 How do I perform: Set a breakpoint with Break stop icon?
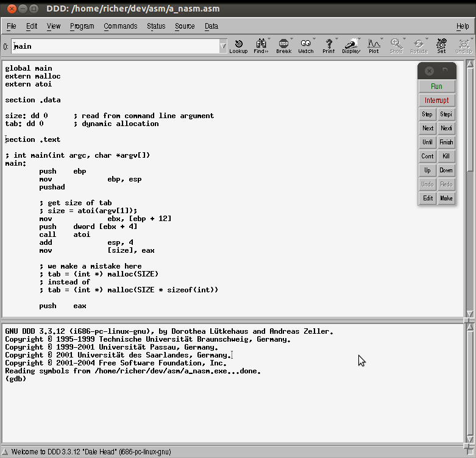[x=283, y=46]
